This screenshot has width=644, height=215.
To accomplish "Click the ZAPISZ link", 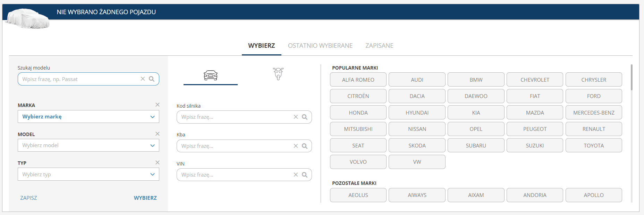I will (28, 198).
